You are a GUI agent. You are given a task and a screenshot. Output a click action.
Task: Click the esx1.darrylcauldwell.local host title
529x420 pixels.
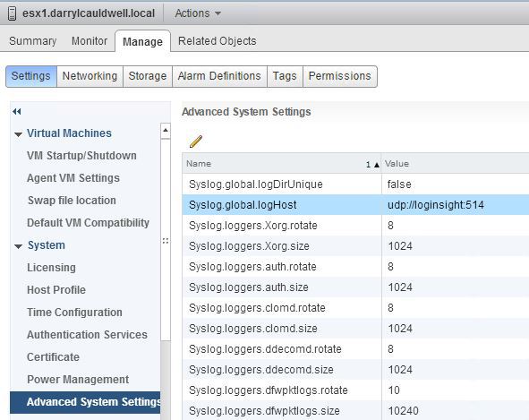coord(89,13)
